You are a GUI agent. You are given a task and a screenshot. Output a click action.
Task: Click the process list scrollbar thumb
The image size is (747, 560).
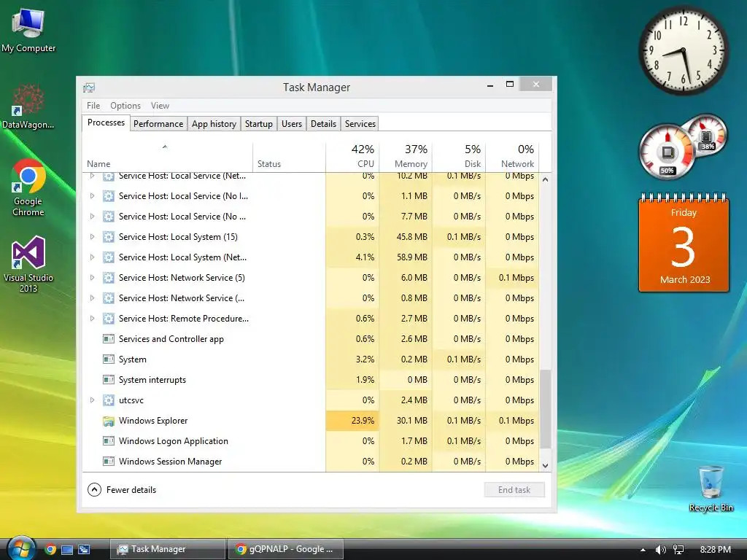point(546,410)
